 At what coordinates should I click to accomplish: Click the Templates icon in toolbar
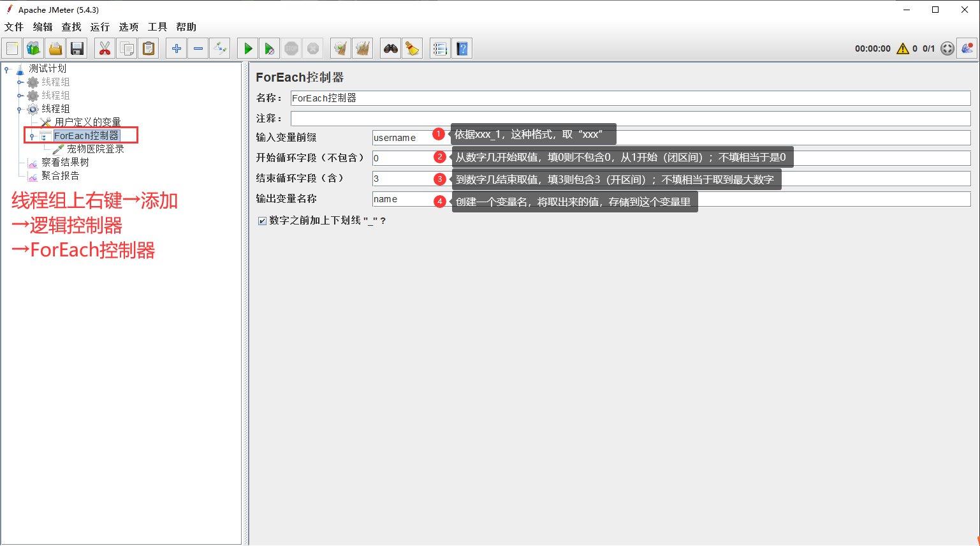coord(33,48)
